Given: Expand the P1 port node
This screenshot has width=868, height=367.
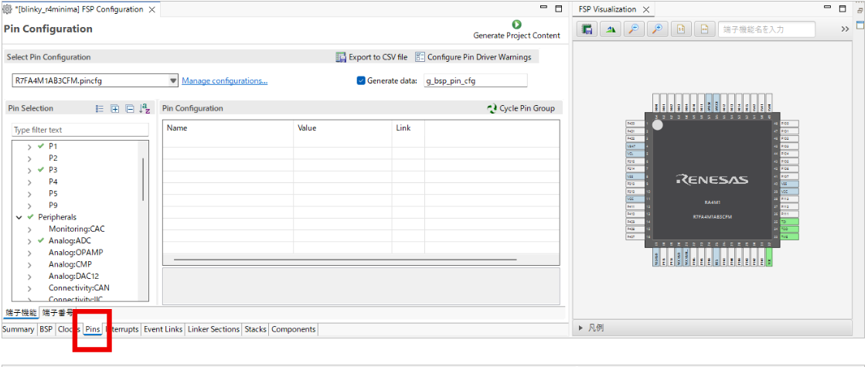Looking at the screenshot, I should [29, 147].
